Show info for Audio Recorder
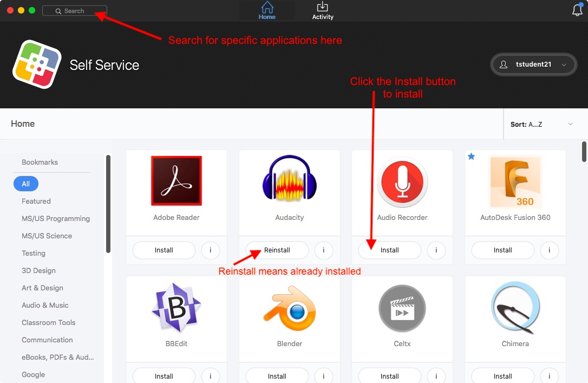The width and height of the screenshot is (588, 383). click(x=436, y=250)
